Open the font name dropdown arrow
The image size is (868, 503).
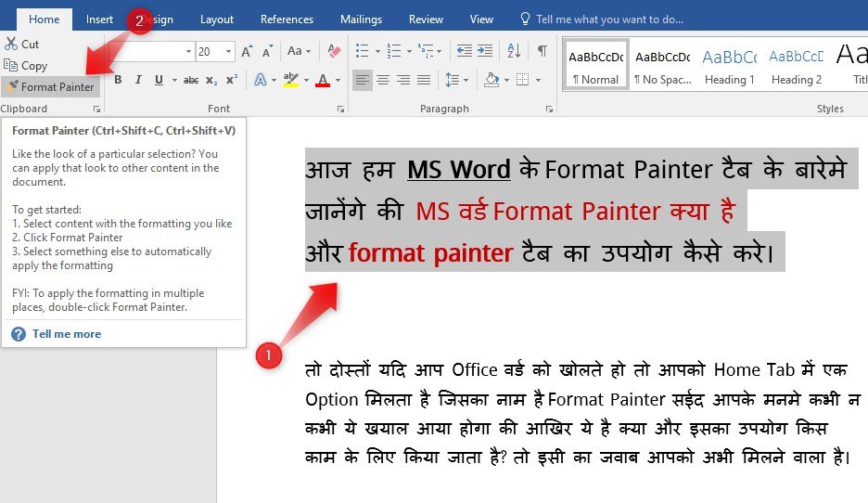point(188,52)
